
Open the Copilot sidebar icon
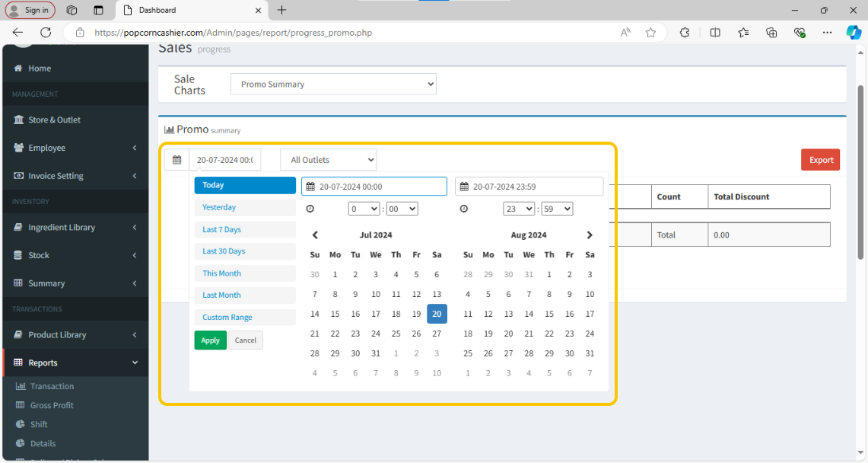[854, 33]
